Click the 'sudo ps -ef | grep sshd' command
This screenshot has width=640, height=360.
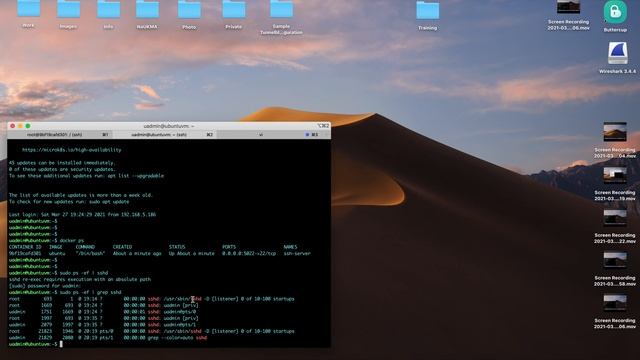point(91,292)
